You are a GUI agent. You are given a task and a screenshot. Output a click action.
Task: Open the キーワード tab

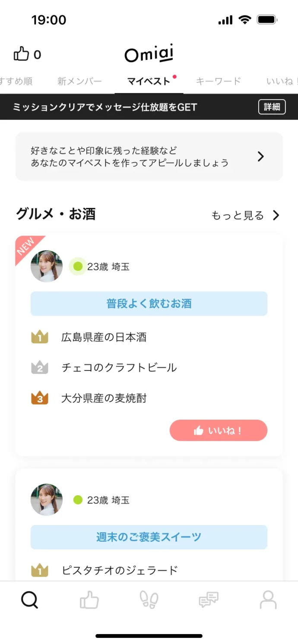click(x=219, y=81)
